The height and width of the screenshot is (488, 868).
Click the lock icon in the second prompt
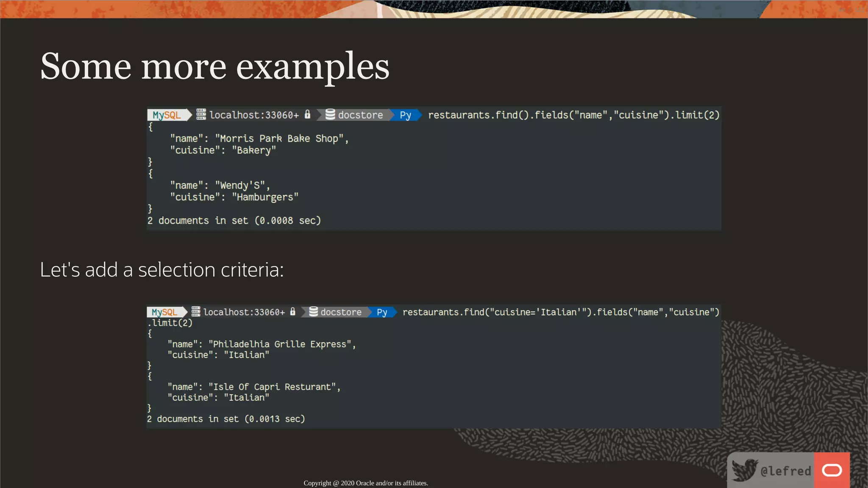[x=292, y=312]
